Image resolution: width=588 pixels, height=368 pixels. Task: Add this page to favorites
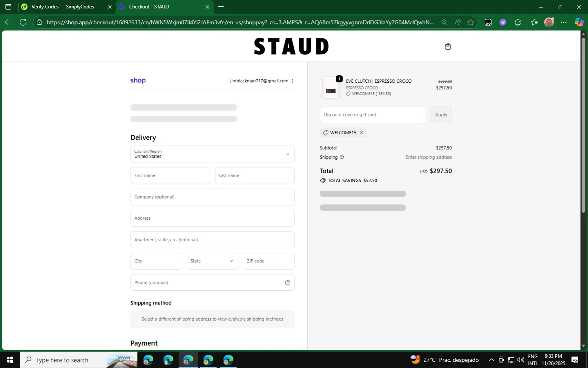[x=471, y=22]
